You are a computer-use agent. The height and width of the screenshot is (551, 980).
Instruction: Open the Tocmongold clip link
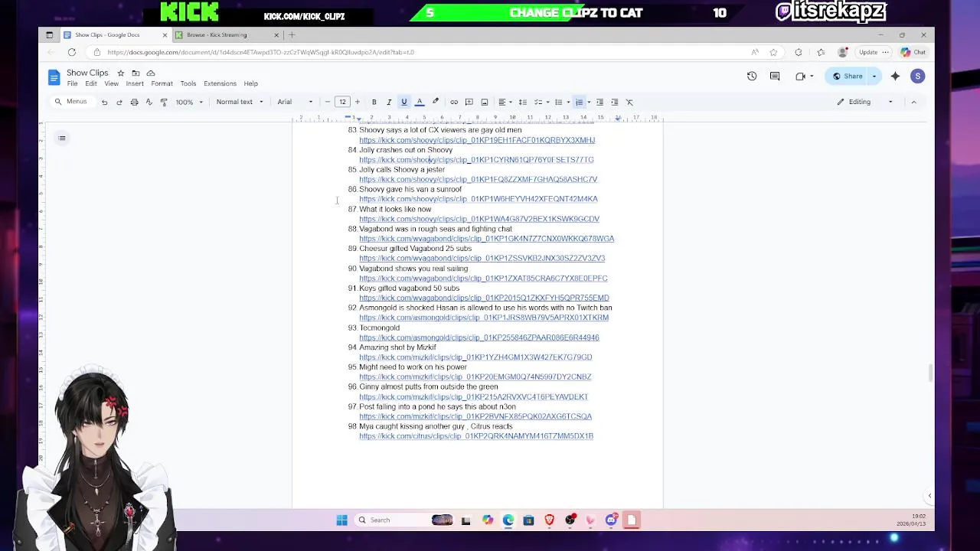click(479, 337)
